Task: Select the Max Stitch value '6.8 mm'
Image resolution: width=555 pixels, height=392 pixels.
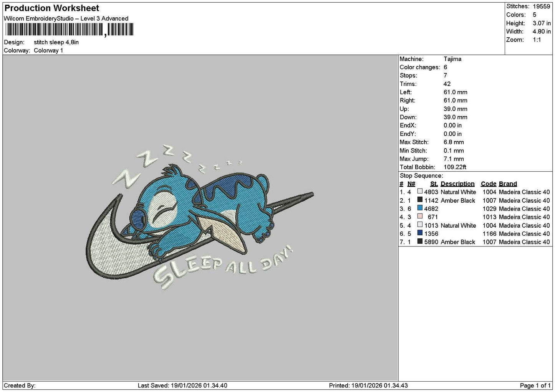Action: coord(454,142)
